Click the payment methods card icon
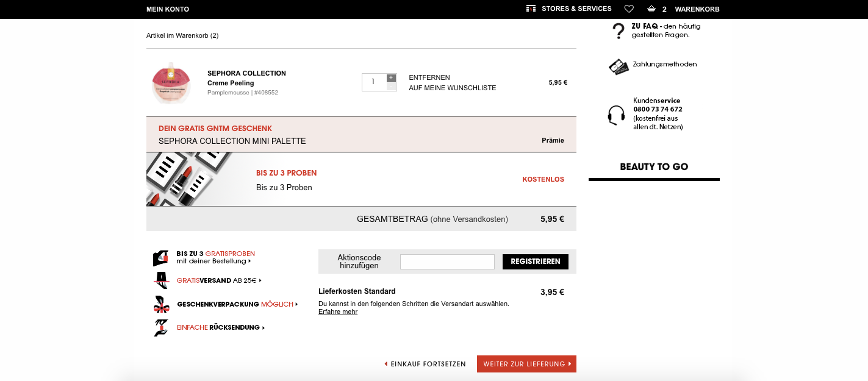868x381 pixels. (619, 66)
